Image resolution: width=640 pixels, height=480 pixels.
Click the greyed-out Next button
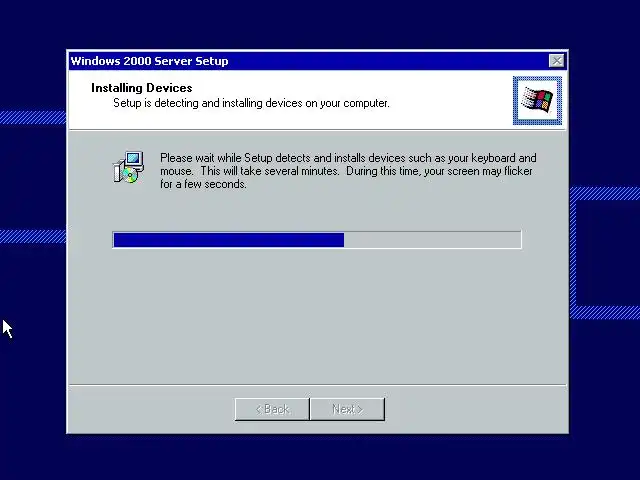[x=347, y=409]
